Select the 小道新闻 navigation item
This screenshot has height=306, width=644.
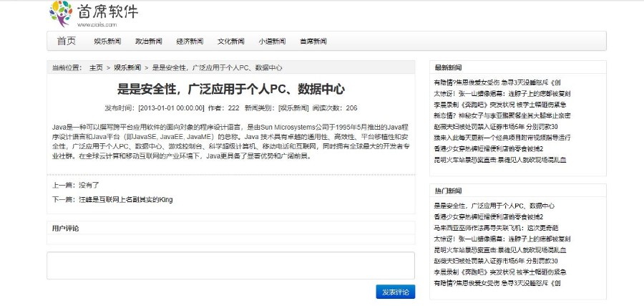[272, 41]
